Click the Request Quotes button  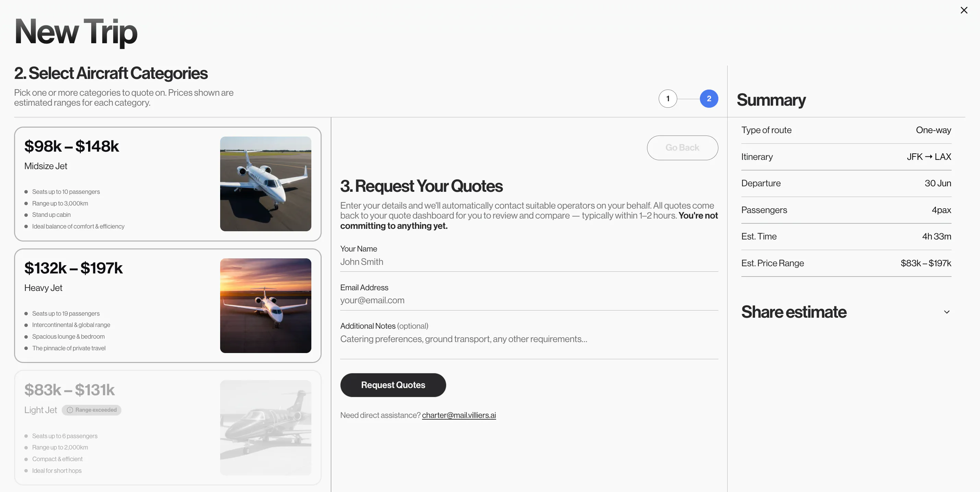pyautogui.click(x=393, y=385)
